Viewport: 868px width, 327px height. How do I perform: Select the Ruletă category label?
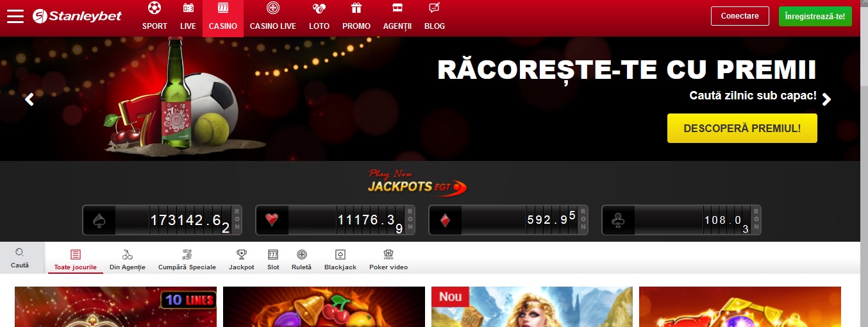coord(301,267)
